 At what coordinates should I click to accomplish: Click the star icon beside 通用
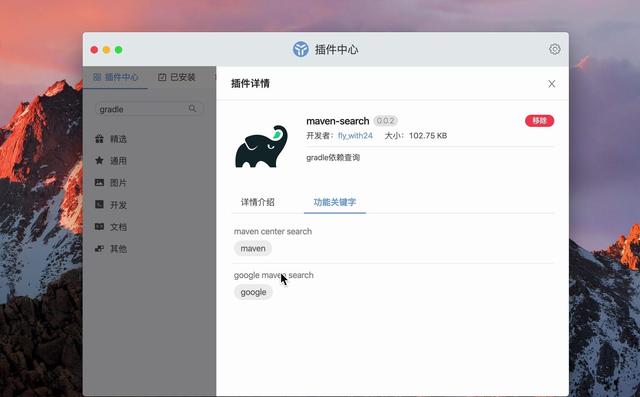[99, 160]
